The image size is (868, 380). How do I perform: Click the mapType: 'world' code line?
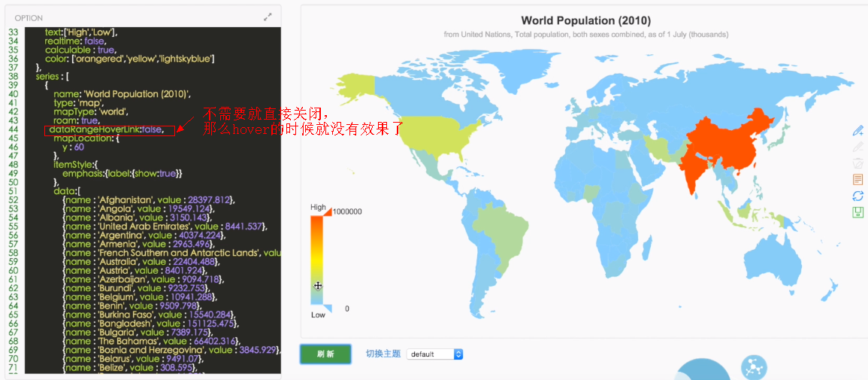coord(91,112)
